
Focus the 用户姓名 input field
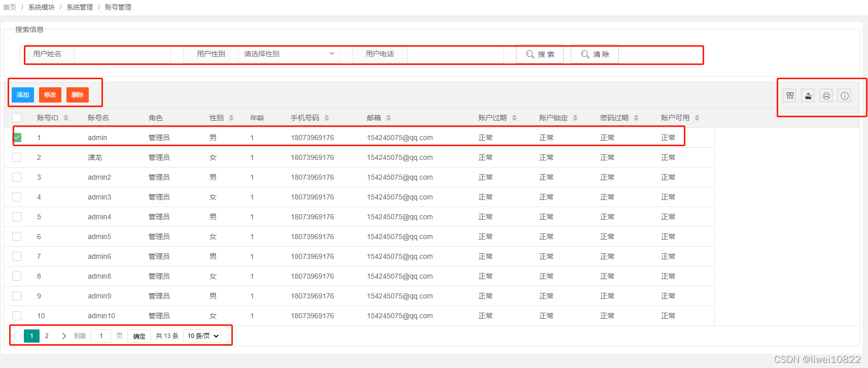click(122, 54)
